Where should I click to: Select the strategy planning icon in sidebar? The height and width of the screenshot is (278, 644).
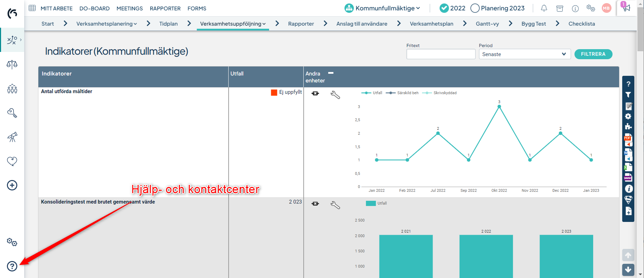pyautogui.click(x=12, y=40)
